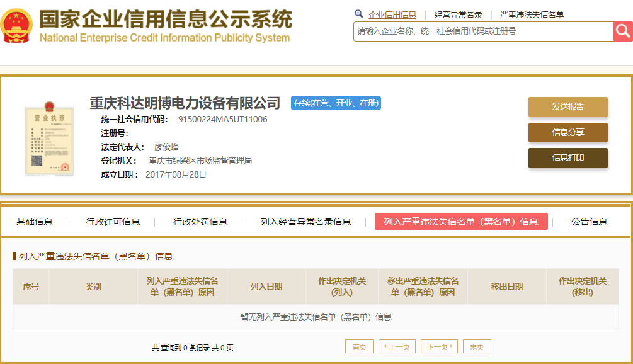Image resolution: width=633 pixels, height=364 pixels.
Task: Switch to the 列入经营异常名录信息 tab
Action: (x=305, y=222)
